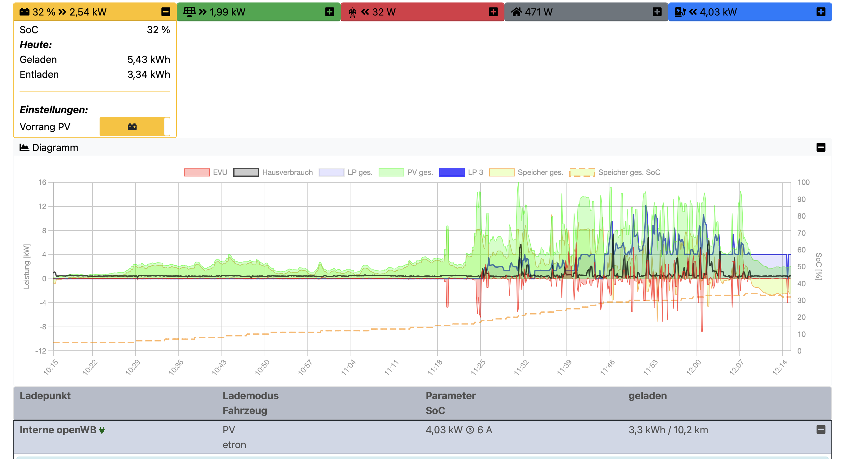Click battery icon in Vorrang PV switch

click(x=132, y=127)
